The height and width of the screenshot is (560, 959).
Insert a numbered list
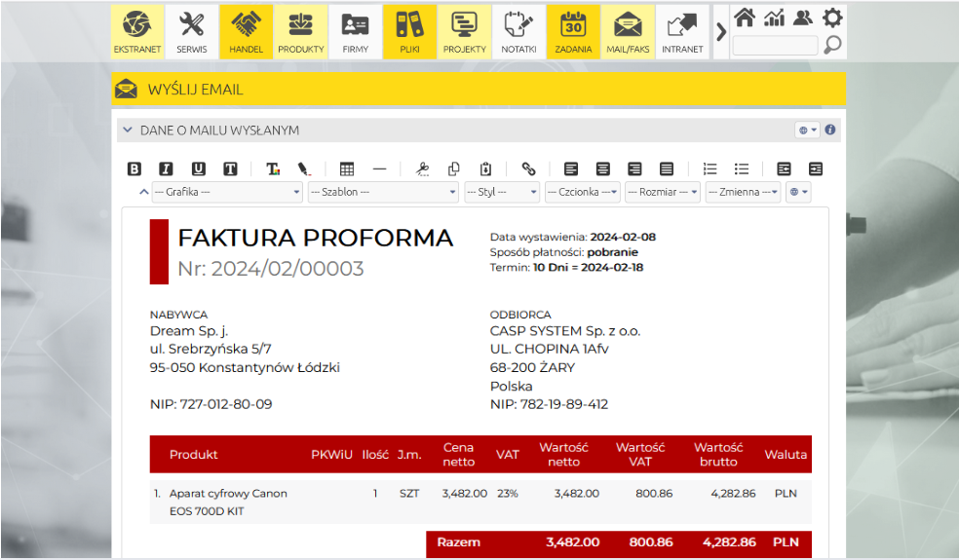[710, 168]
